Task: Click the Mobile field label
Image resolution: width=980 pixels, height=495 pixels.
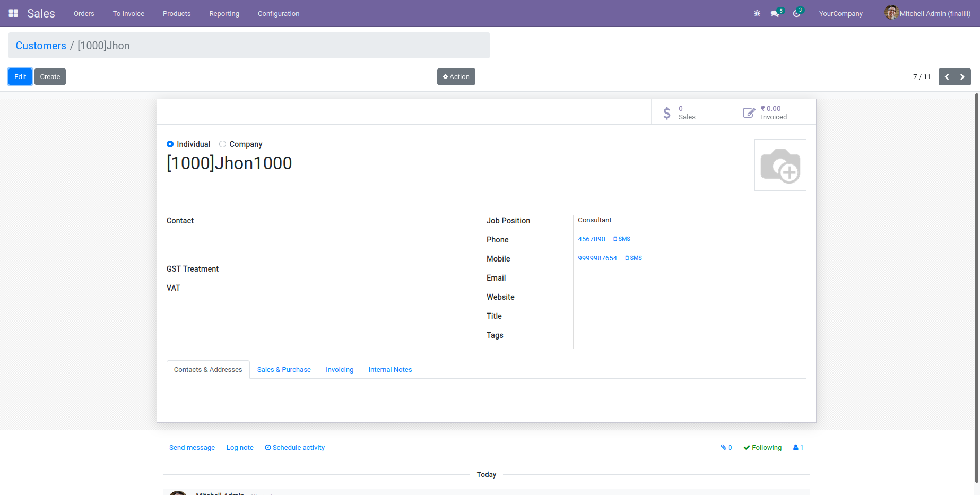Action: (498, 259)
